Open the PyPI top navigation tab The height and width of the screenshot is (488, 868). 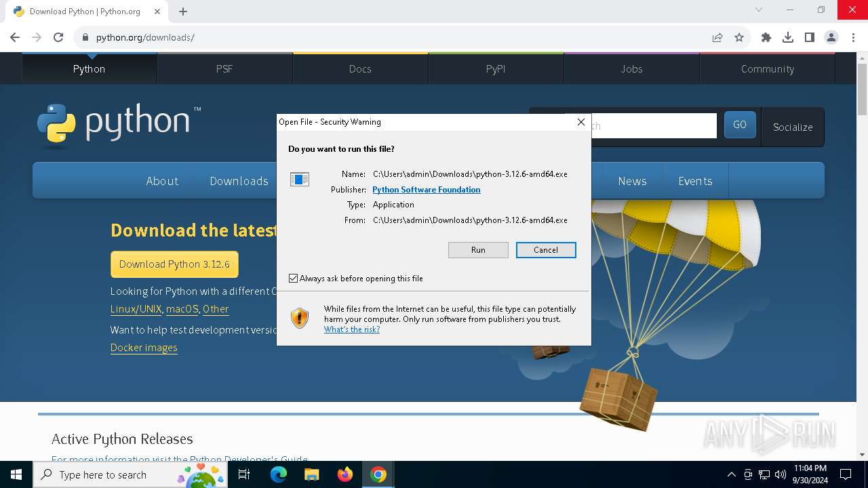[496, 68]
